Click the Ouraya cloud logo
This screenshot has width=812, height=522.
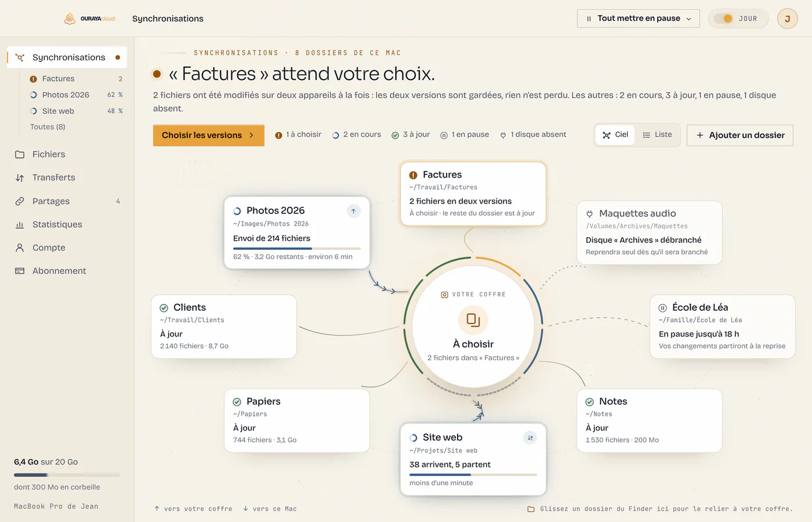[x=89, y=19]
